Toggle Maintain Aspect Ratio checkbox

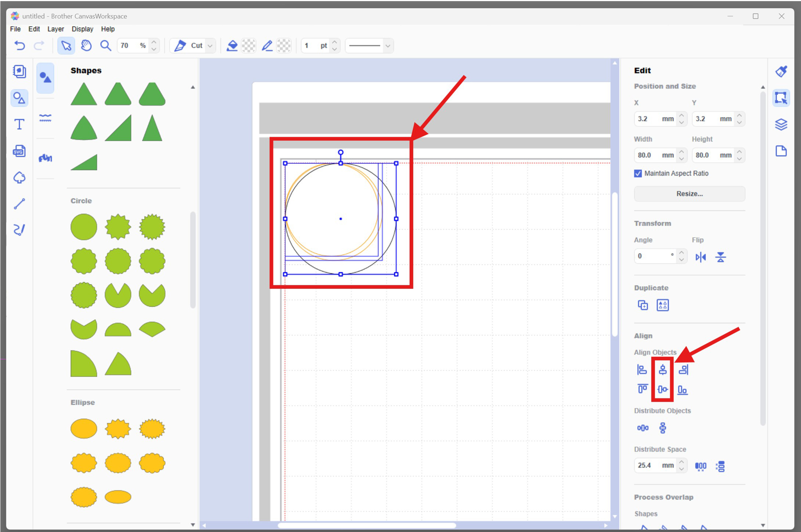pos(638,173)
